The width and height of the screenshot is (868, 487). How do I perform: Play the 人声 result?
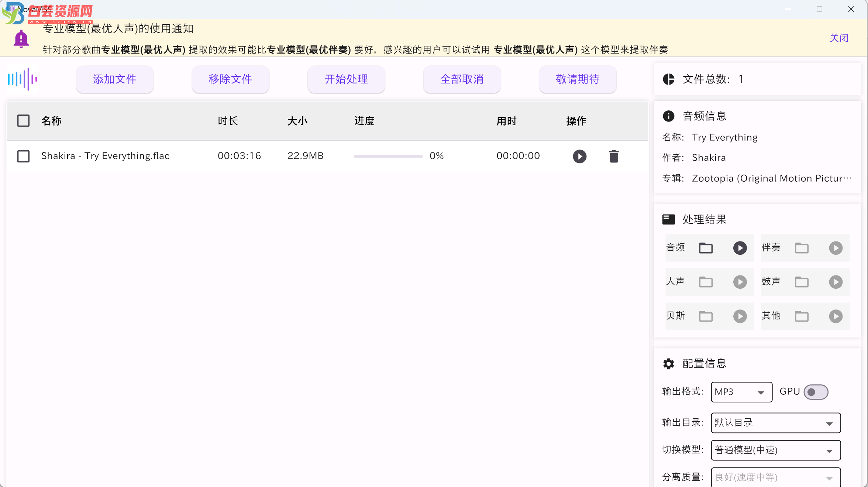click(740, 282)
